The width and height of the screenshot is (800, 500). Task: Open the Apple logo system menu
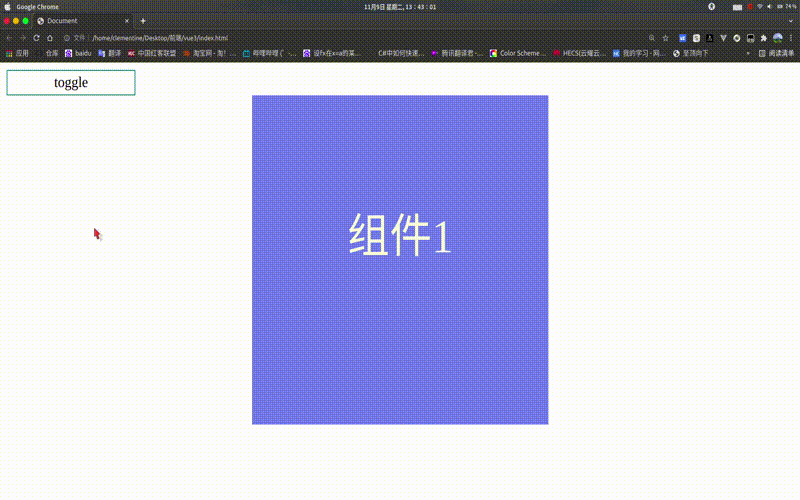[8, 7]
